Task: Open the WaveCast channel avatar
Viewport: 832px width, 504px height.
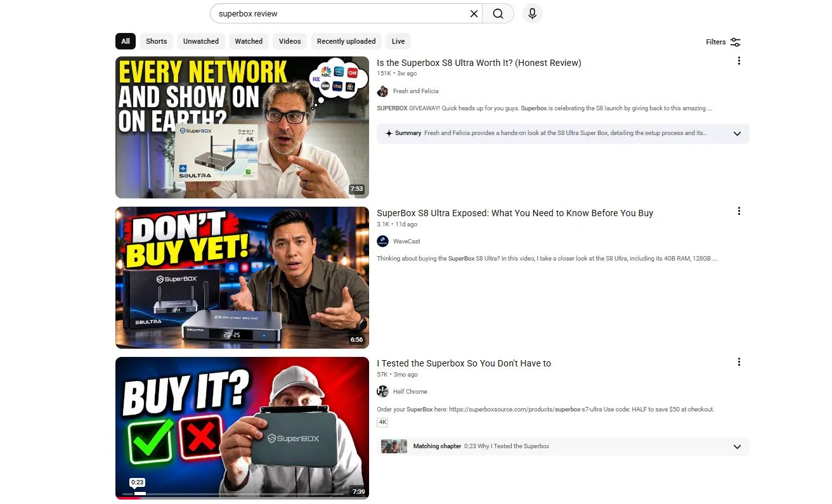Action: (x=382, y=242)
